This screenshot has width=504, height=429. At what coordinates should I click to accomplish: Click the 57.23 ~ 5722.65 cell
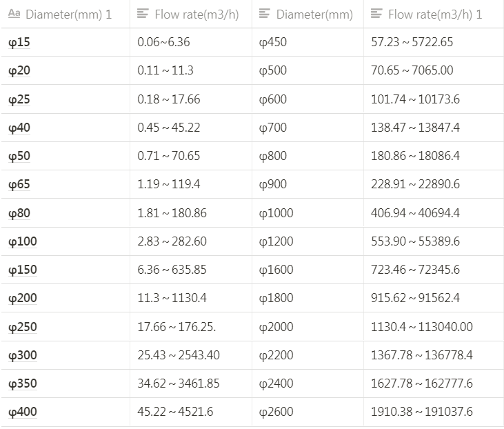point(412,43)
